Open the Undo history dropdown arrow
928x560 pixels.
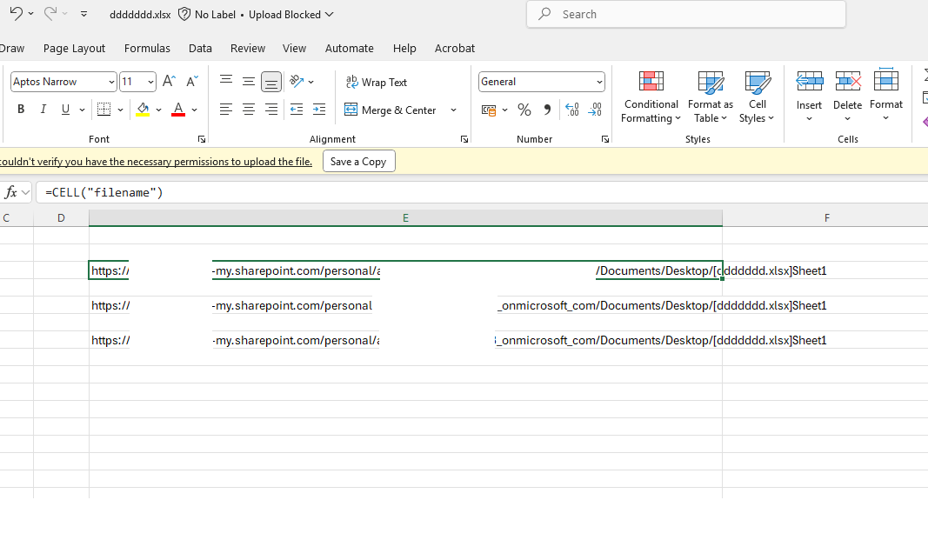30,14
